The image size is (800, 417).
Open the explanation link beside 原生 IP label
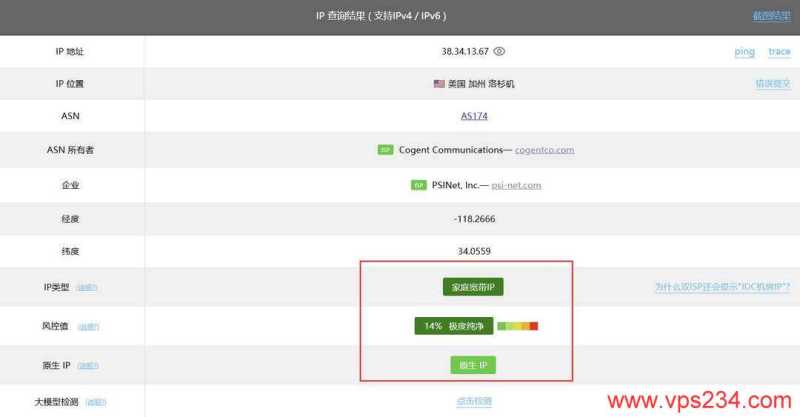pos(88,366)
